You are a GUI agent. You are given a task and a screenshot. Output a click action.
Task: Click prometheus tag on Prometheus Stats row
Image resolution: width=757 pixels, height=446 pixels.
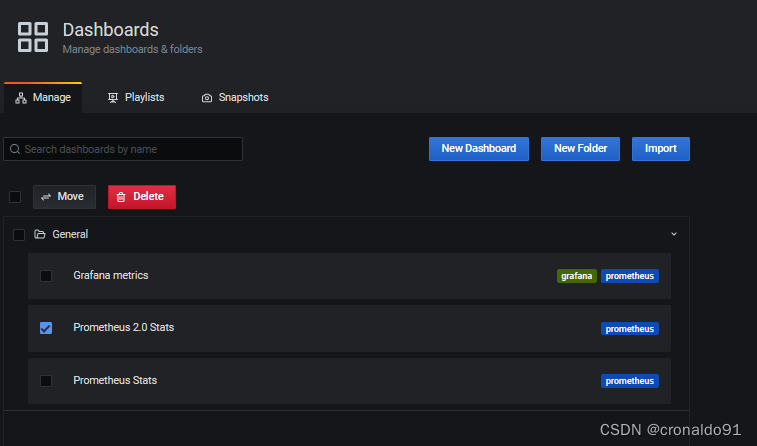pyautogui.click(x=630, y=381)
